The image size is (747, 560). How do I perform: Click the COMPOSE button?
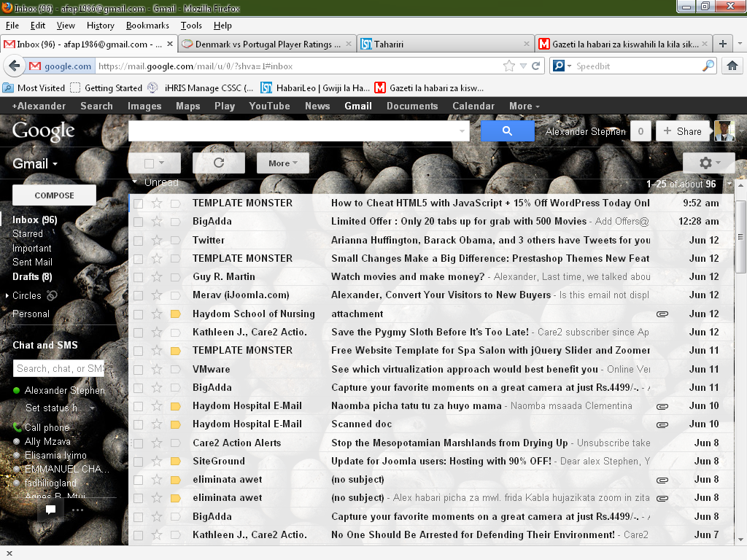click(54, 195)
